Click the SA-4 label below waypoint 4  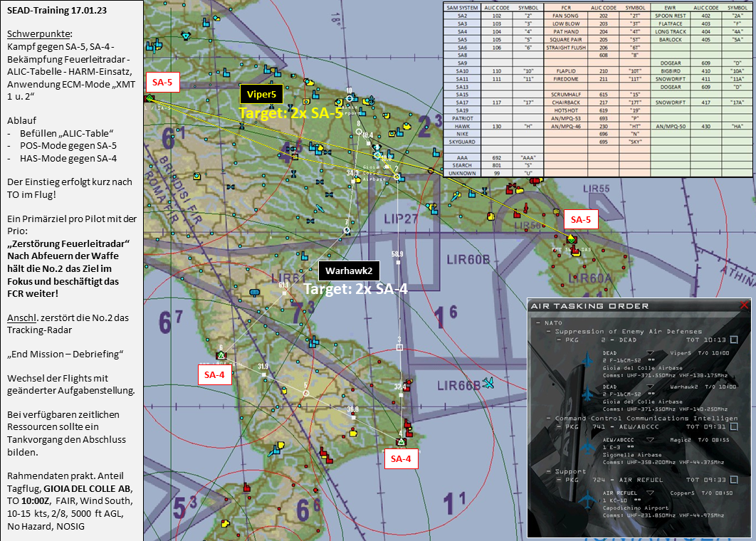[401, 458]
